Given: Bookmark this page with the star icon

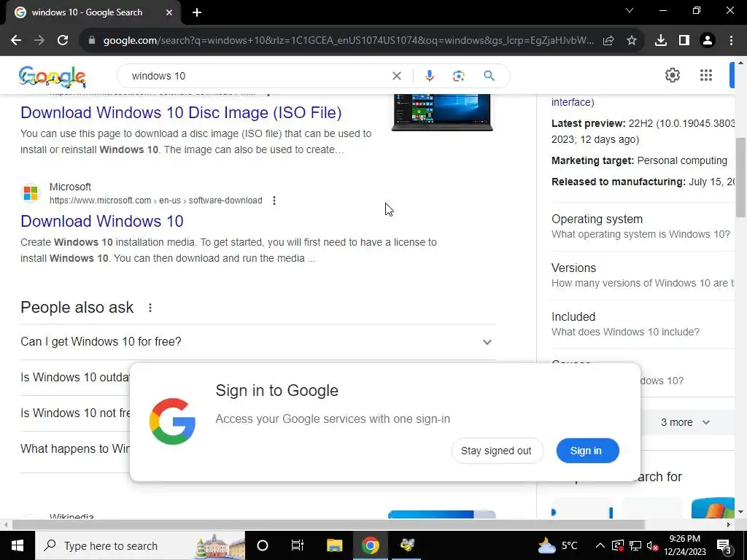Looking at the screenshot, I should coord(632,41).
